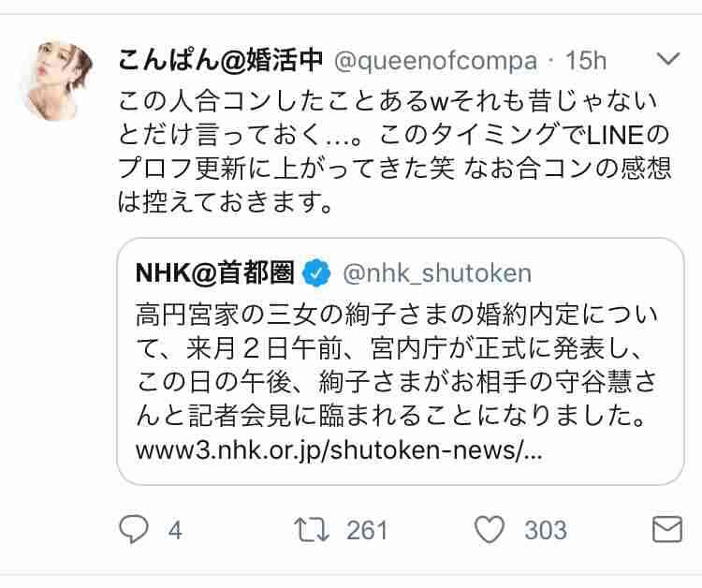The image size is (702, 588).
Task: Click the blue verified badge next to NHK@首都圏
Action: [x=317, y=272]
